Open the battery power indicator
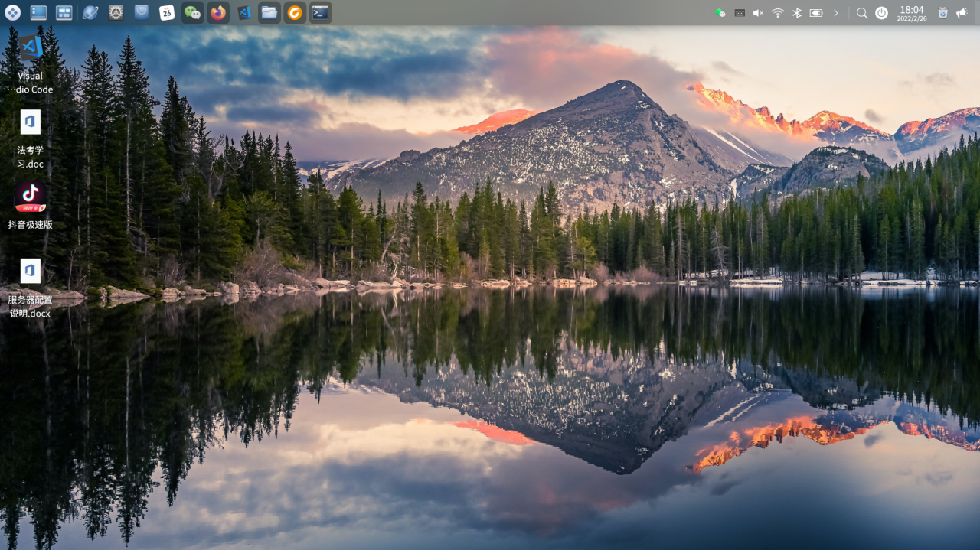Screen dimensions: 980x550 [816, 13]
